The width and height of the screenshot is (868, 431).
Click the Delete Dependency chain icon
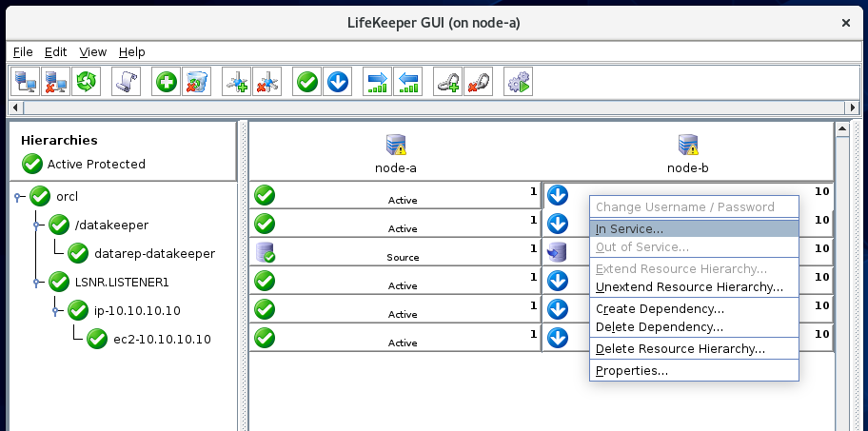pos(478,81)
